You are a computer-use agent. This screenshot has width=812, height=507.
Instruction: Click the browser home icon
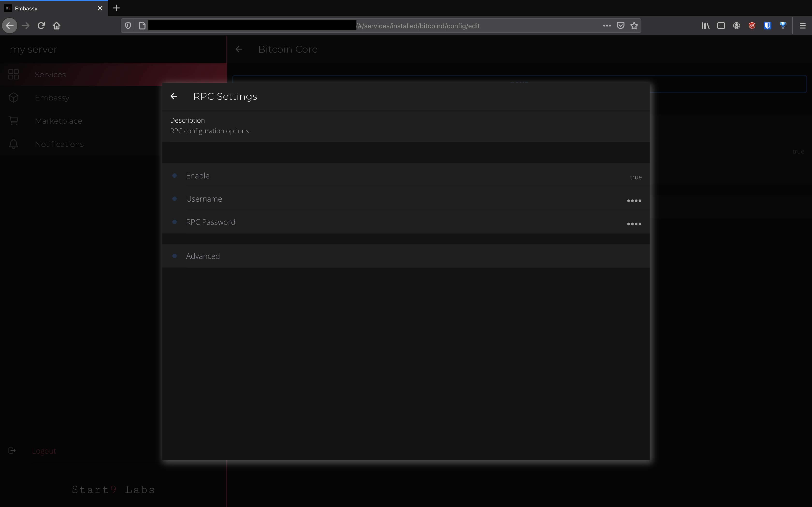pos(56,26)
